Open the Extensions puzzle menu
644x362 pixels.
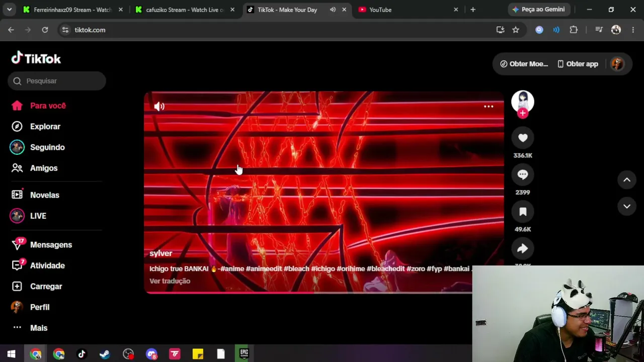[x=574, y=30]
